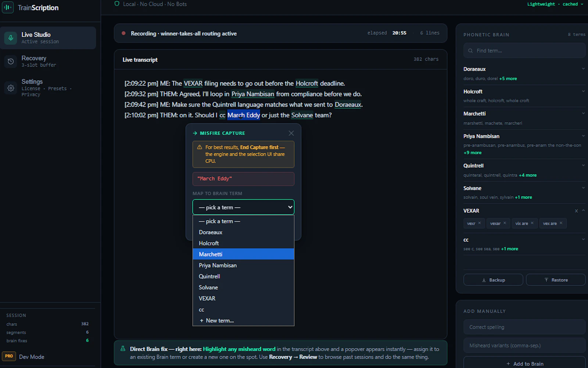Viewport: 588px width, 368px height.
Task: Click VEXAR term in transcript line
Action: click(x=193, y=84)
